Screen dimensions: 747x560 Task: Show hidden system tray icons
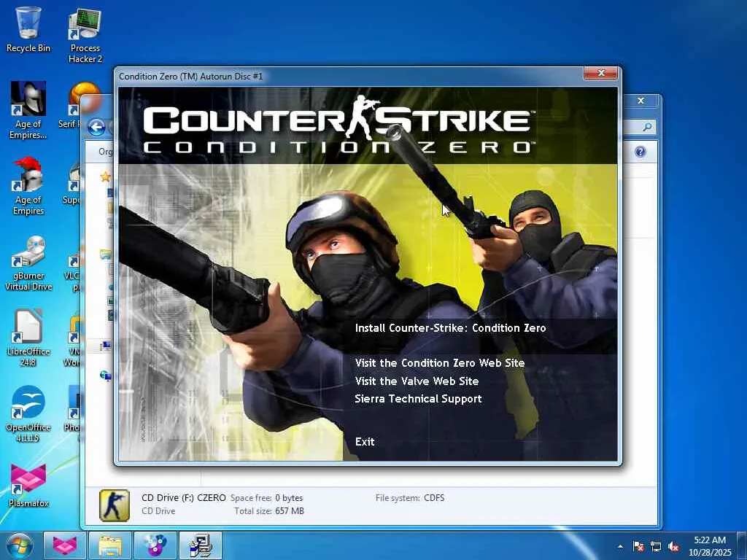click(620, 546)
